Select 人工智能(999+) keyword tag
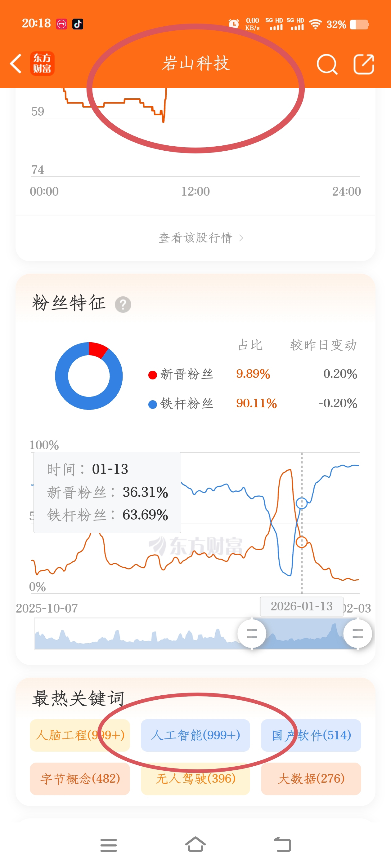 click(195, 735)
